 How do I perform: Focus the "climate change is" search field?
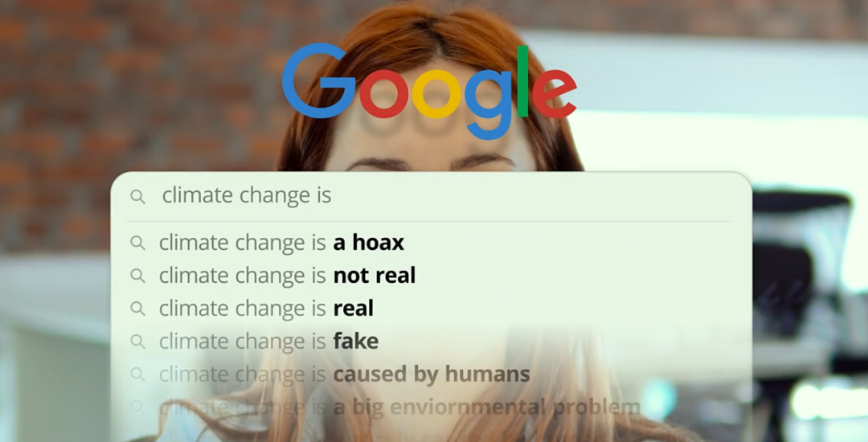pyautogui.click(x=432, y=197)
